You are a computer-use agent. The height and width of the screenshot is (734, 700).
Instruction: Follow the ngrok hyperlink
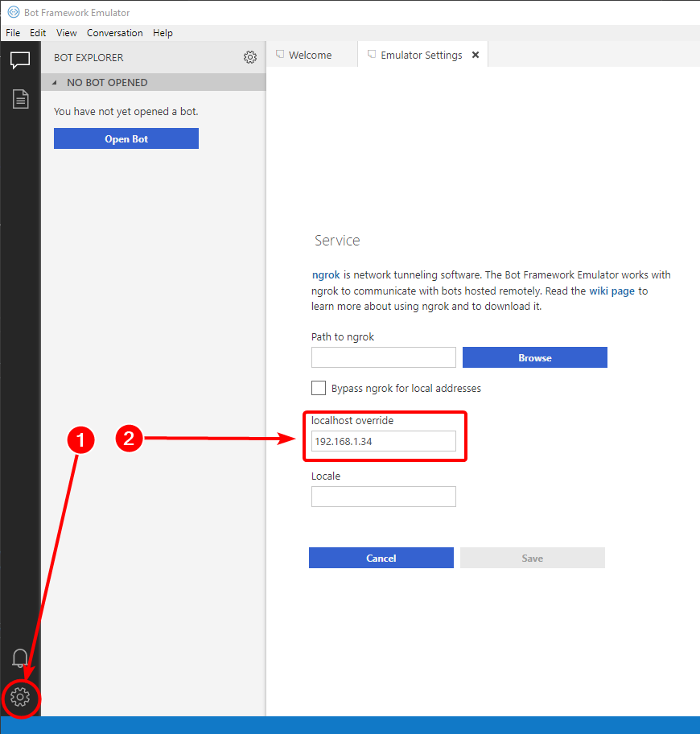point(326,274)
